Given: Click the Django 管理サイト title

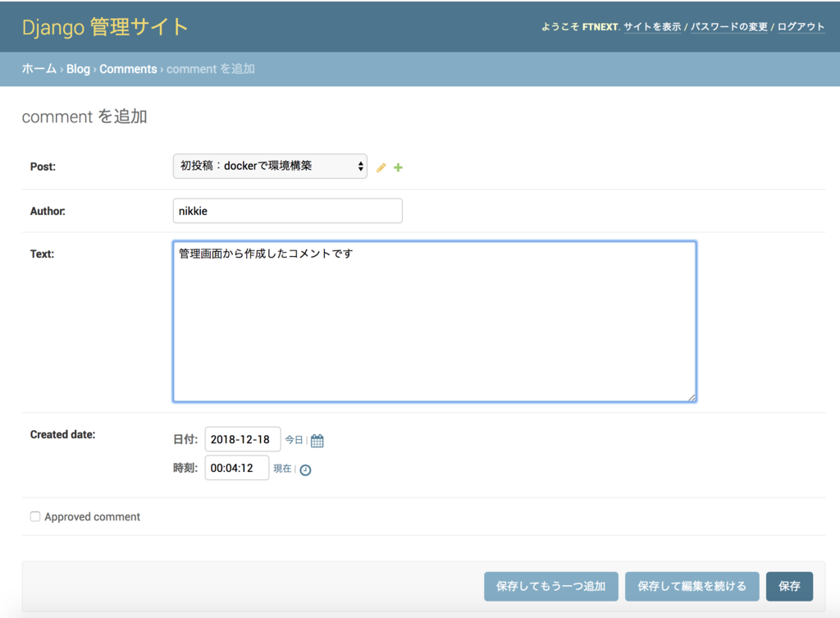Looking at the screenshot, I should coord(105,25).
